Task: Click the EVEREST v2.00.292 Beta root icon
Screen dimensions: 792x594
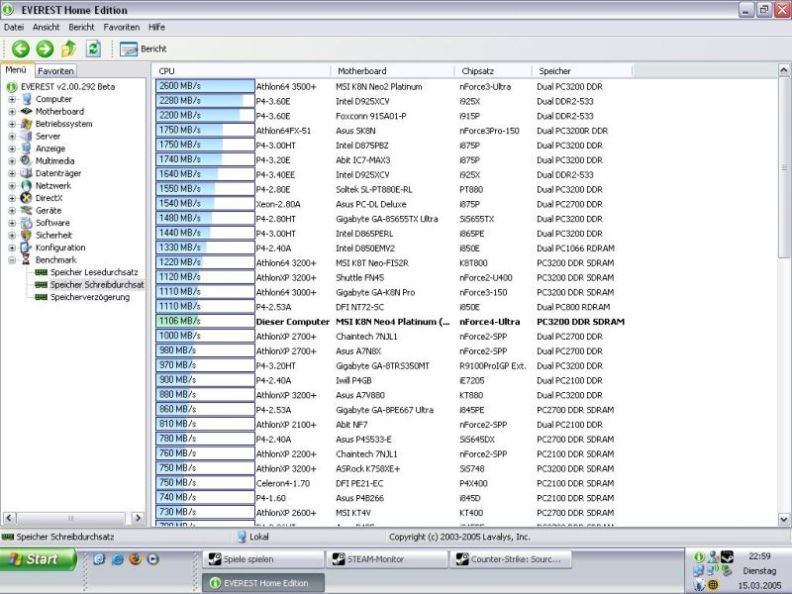Action: pyautogui.click(x=12, y=87)
